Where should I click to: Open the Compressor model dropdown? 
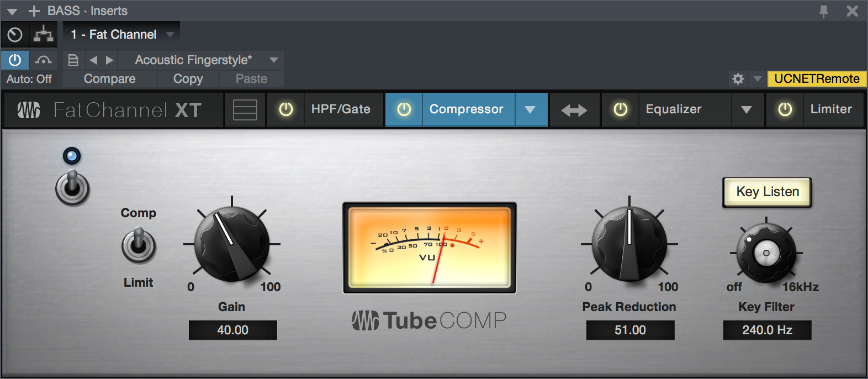(530, 110)
